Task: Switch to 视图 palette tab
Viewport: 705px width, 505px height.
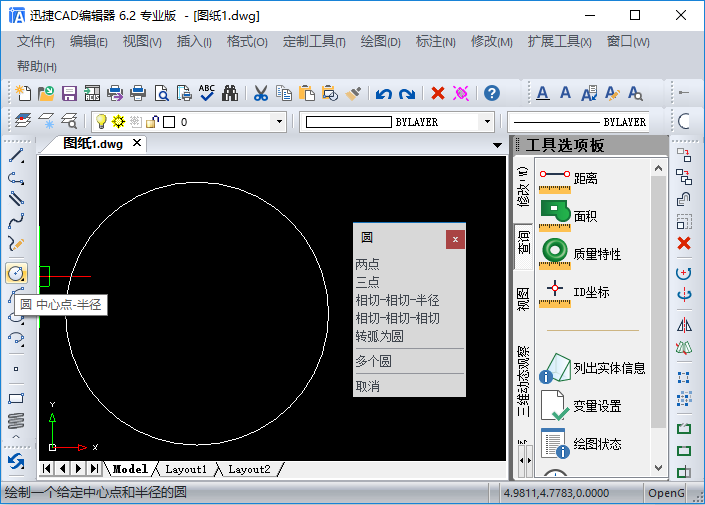Action: (x=523, y=299)
